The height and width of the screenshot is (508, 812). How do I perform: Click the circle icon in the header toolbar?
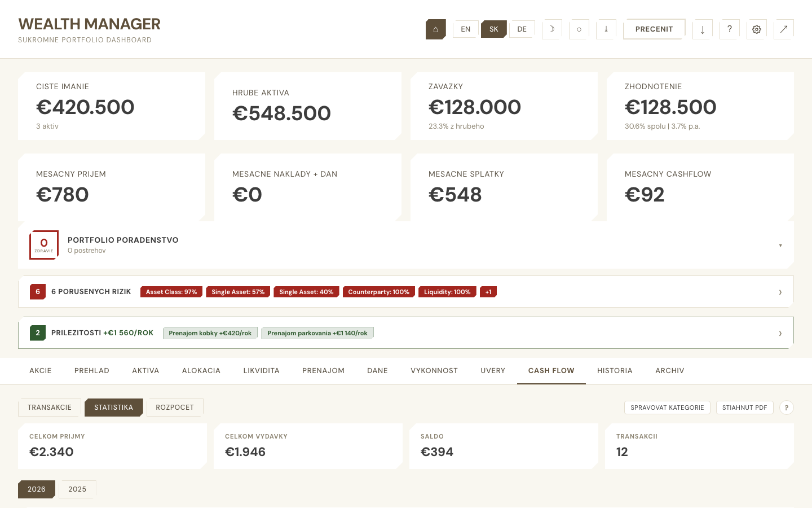[x=579, y=29]
